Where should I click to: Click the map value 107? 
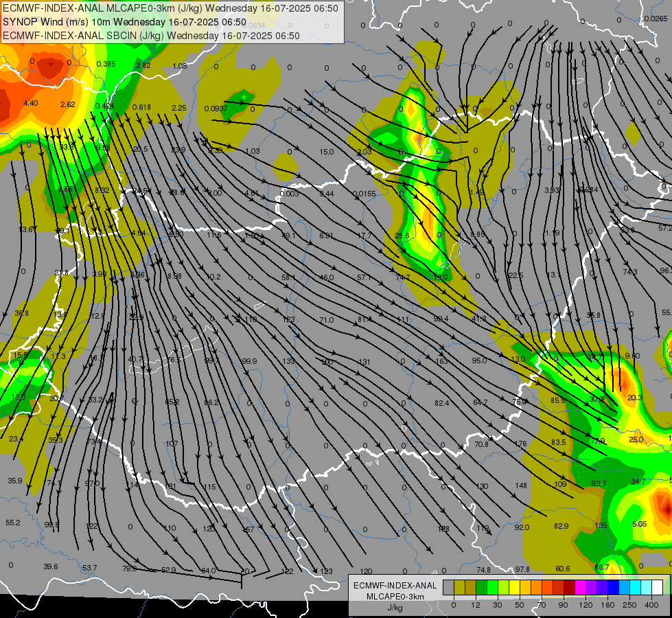tap(172, 444)
